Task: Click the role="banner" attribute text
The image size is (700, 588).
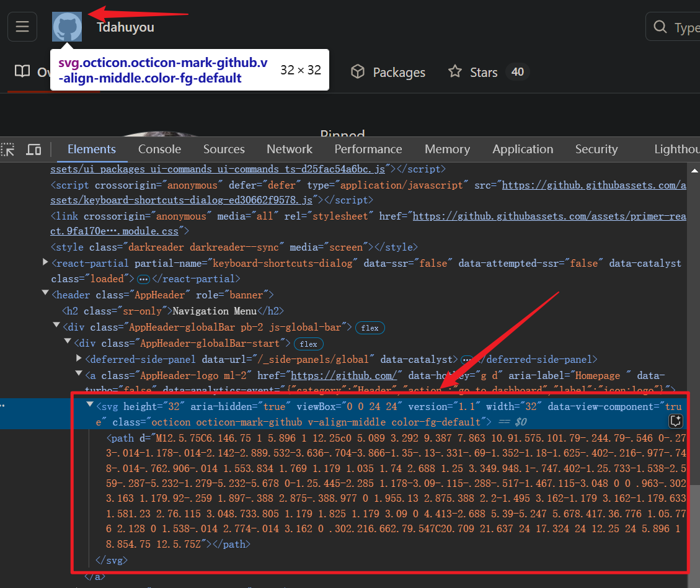Action: point(232,295)
